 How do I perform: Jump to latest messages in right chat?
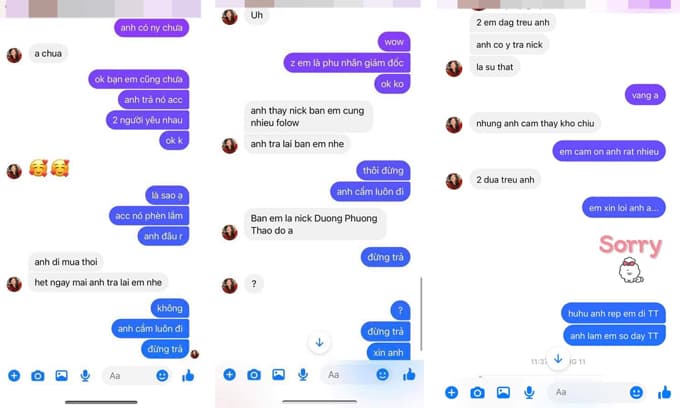558,359
